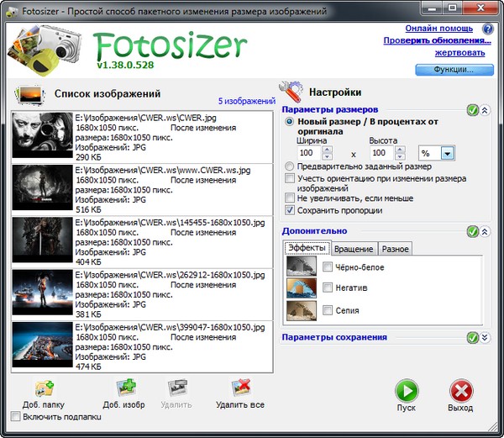
Task: Collapse the Параметры размеров section
Action: pos(484,110)
